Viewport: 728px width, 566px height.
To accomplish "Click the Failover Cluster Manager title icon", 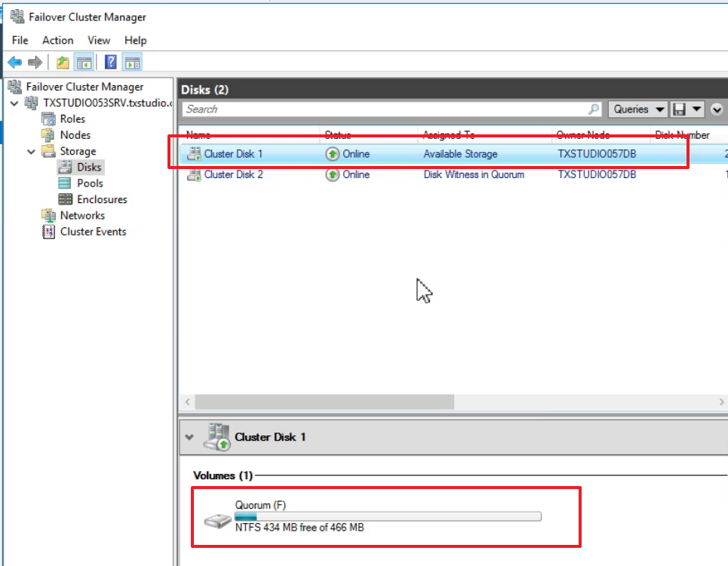I will tap(17, 17).
